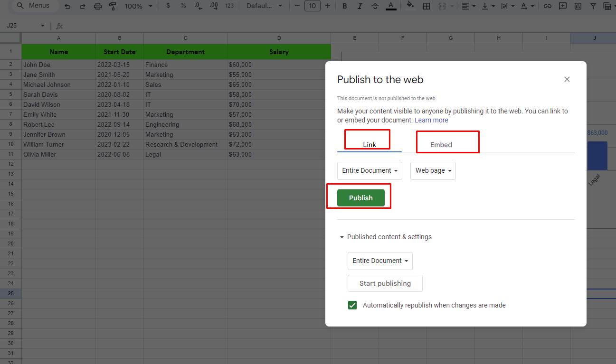The image size is (616, 364).
Task: Decrease font size with minus icon
Action: pyautogui.click(x=297, y=6)
